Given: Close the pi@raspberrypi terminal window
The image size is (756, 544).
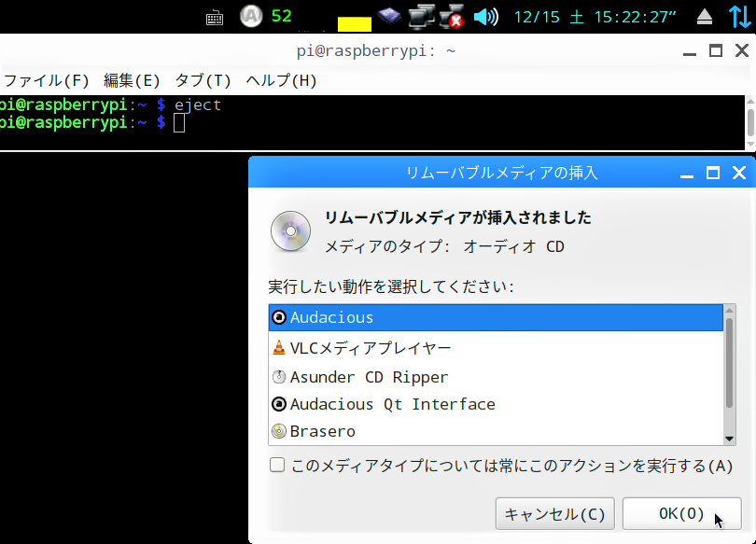Looking at the screenshot, I should 742,50.
